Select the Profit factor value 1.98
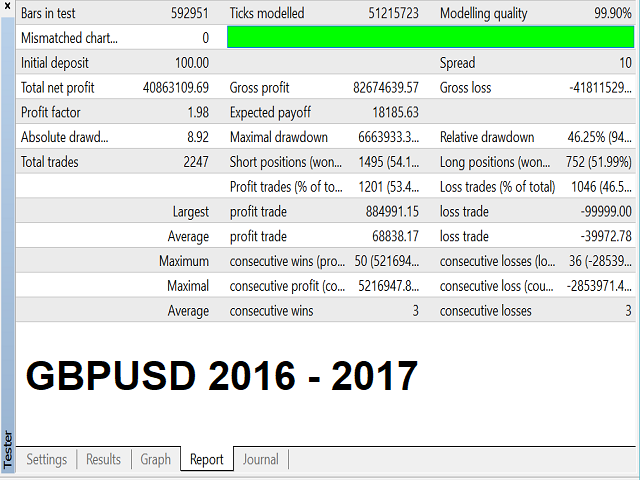The width and height of the screenshot is (640, 480). click(198, 112)
